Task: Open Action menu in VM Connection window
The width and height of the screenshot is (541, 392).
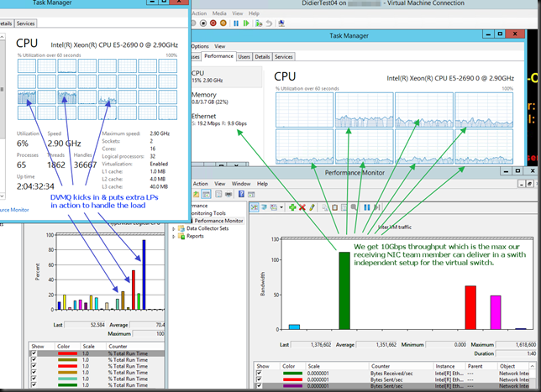Action: [x=199, y=13]
